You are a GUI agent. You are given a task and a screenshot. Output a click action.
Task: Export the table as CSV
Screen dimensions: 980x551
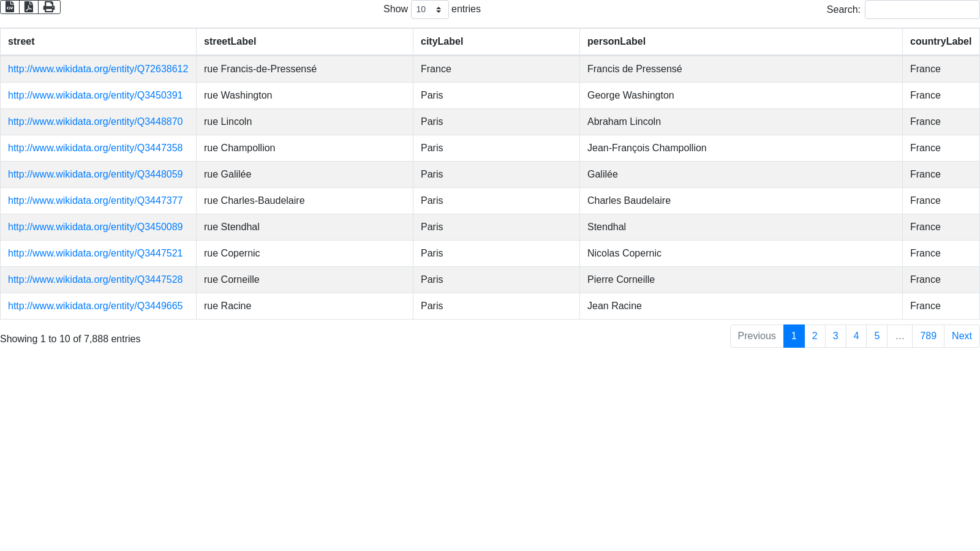10,7
